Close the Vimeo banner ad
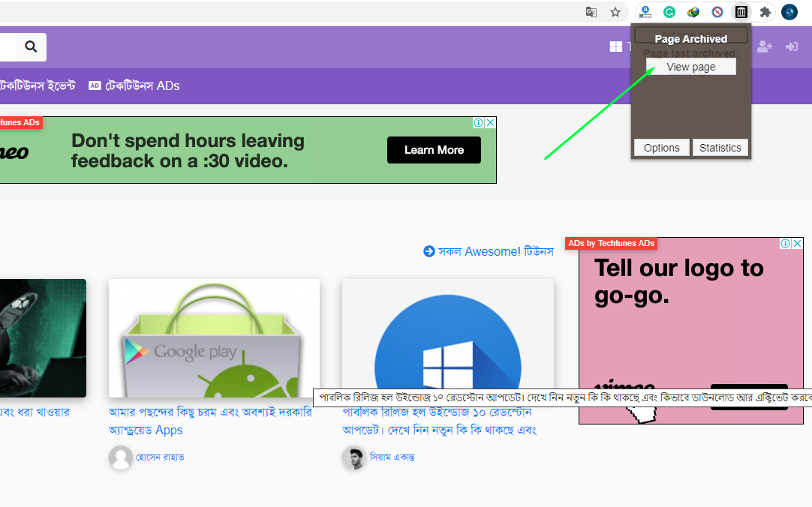Image resolution: width=812 pixels, height=507 pixels. coord(490,122)
